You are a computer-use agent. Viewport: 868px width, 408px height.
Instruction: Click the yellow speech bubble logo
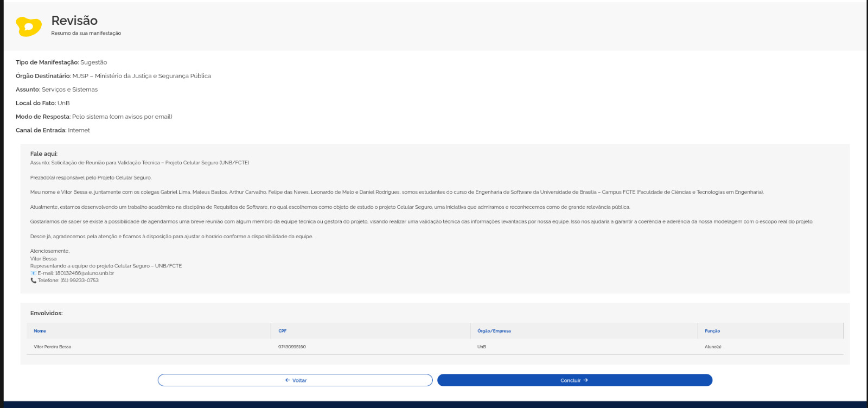(x=29, y=27)
